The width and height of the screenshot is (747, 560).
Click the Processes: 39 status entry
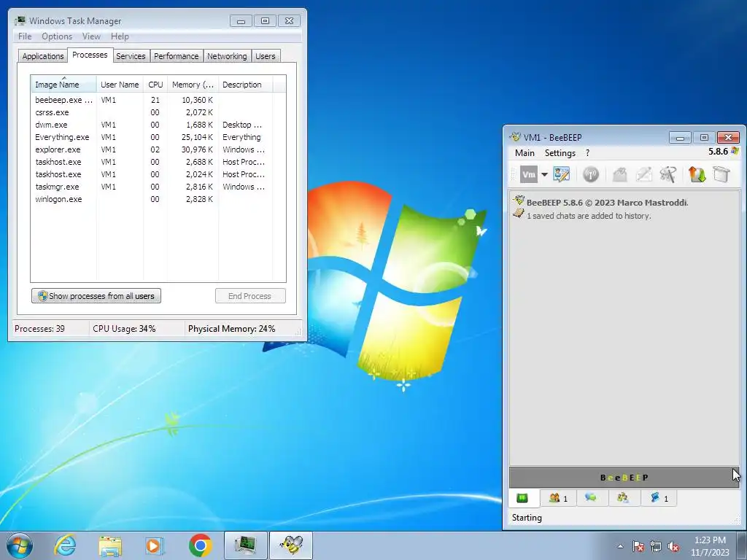point(39,329)
